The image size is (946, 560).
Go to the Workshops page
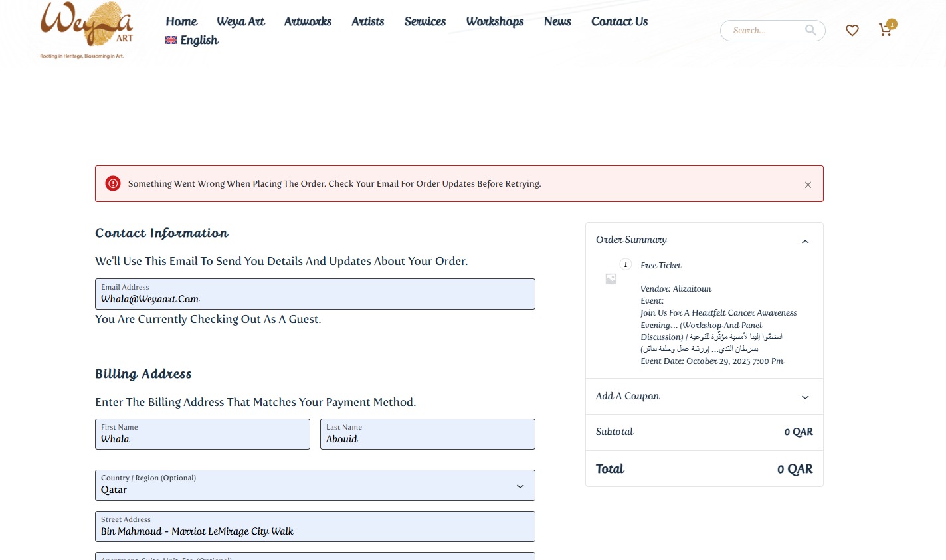tap(494, 21)
